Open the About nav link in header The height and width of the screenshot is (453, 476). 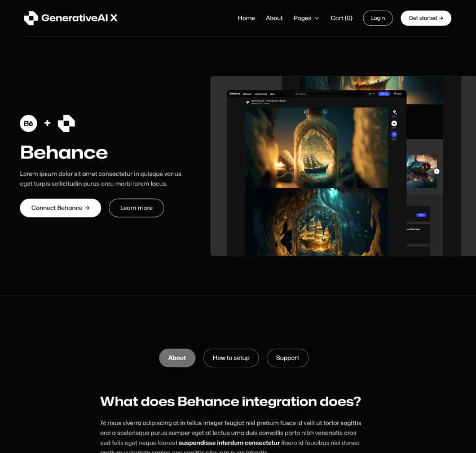pos(274,18)
